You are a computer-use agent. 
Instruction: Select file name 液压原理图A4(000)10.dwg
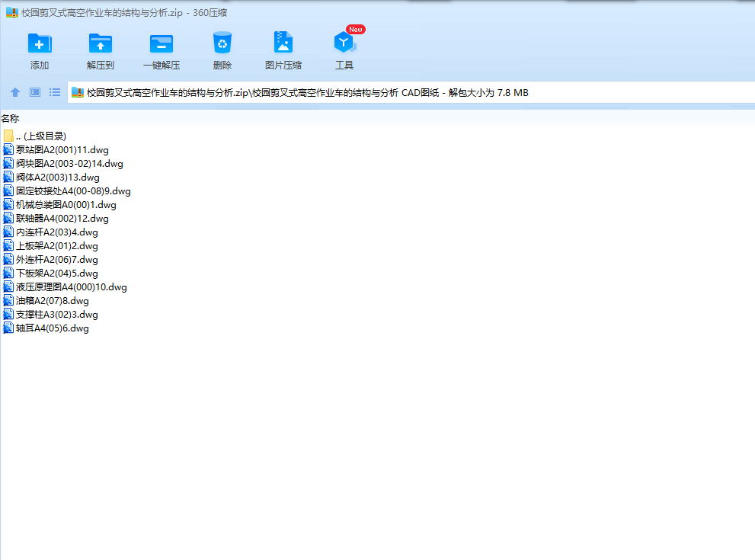72,287
